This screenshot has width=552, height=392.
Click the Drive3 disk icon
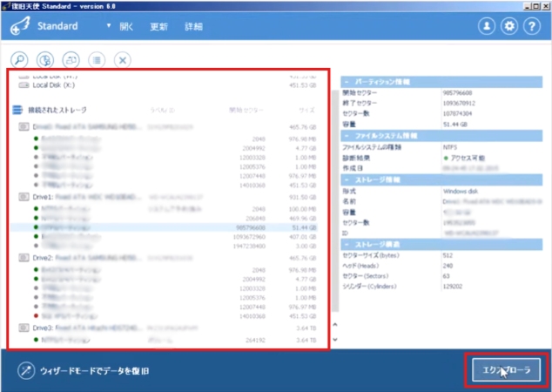tap(24, 328)
